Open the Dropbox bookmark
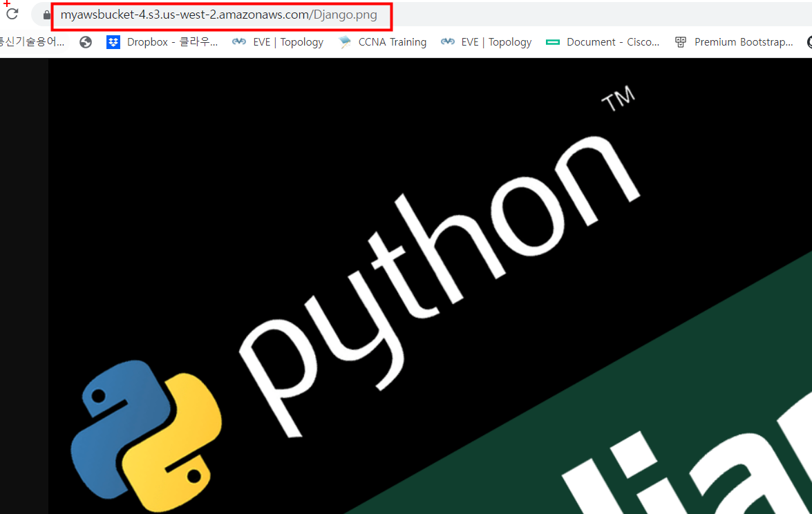Viewport: 812px width, 514px height. [x=162, y=42]
